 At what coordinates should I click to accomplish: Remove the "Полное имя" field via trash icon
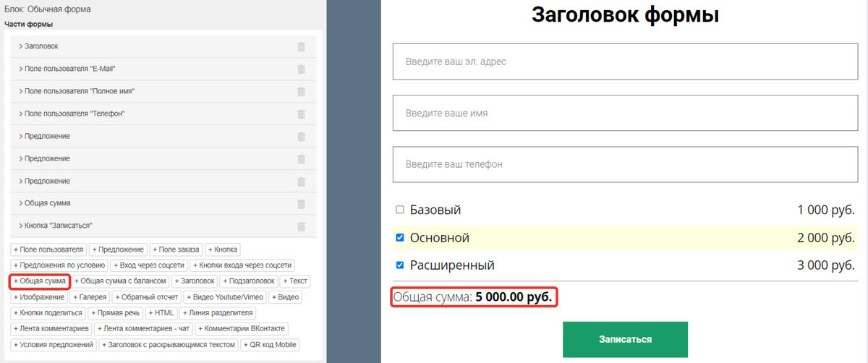301,92
